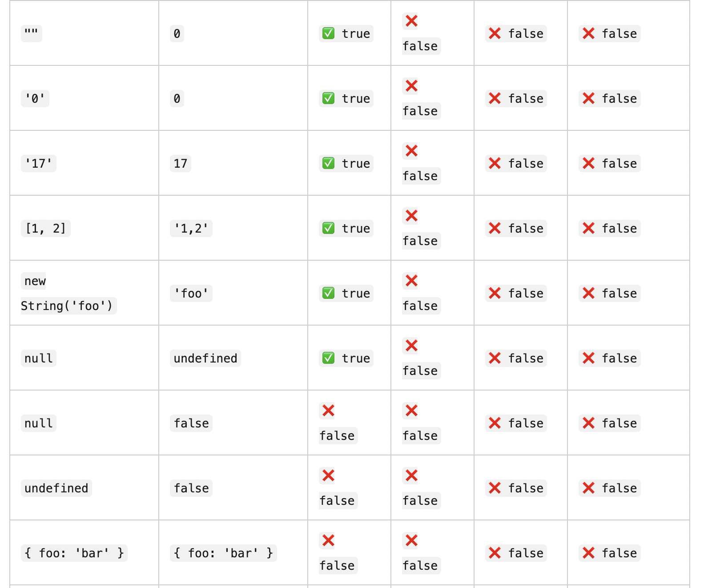Click first red X in undefined/false row
Viewport: 708px width, 588px height.
328,475
